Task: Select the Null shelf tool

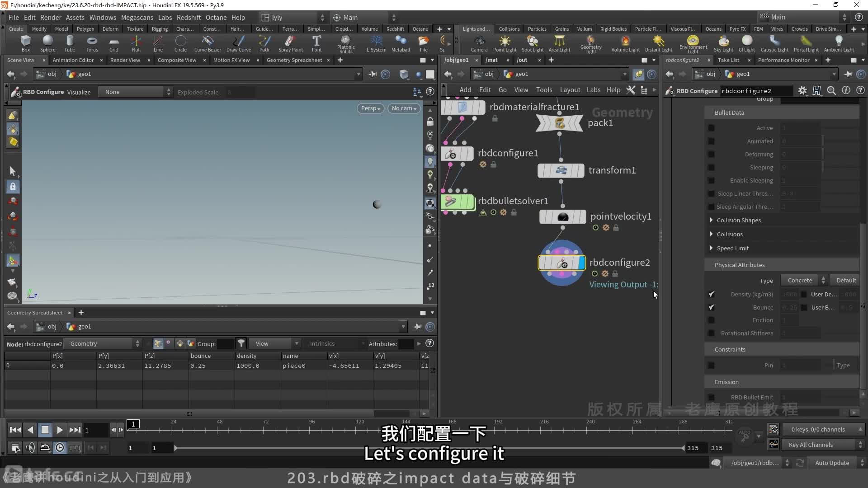Action: tap(136, 43)
